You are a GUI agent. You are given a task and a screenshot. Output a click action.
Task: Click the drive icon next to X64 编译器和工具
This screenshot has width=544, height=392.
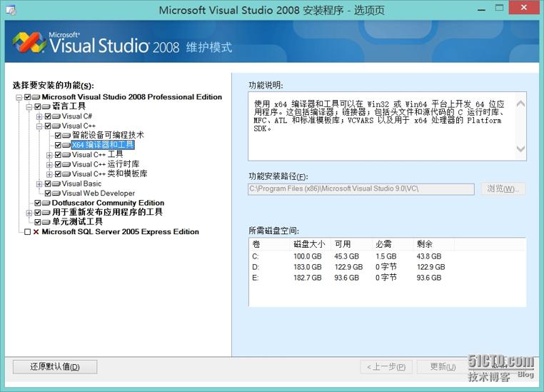66,145
